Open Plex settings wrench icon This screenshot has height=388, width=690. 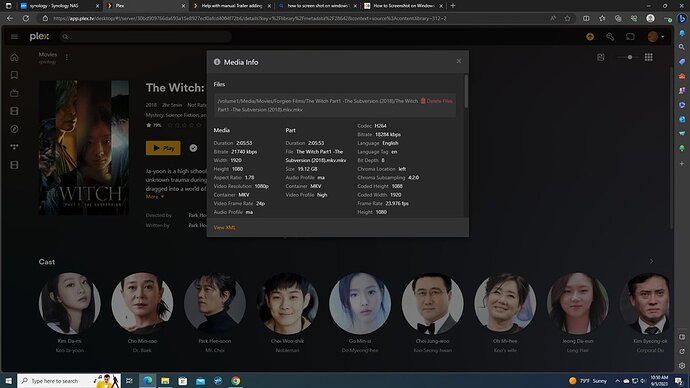pos(610,37)
